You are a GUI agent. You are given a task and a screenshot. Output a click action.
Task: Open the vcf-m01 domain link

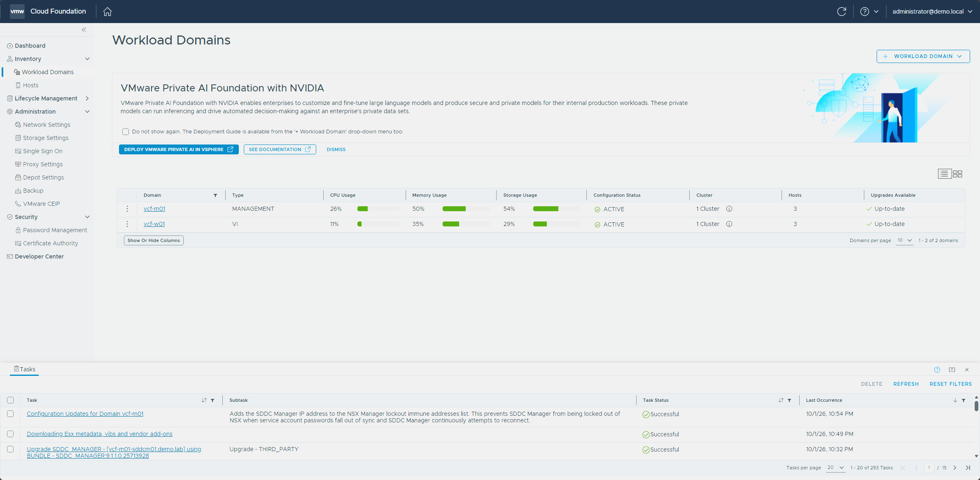pos(154,209)
